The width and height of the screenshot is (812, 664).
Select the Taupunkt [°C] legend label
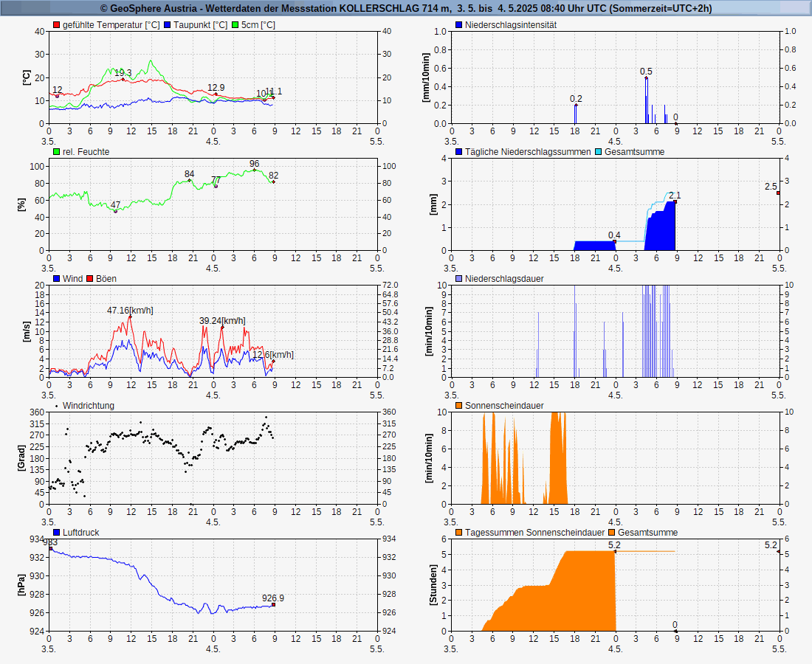click(200, 25)
